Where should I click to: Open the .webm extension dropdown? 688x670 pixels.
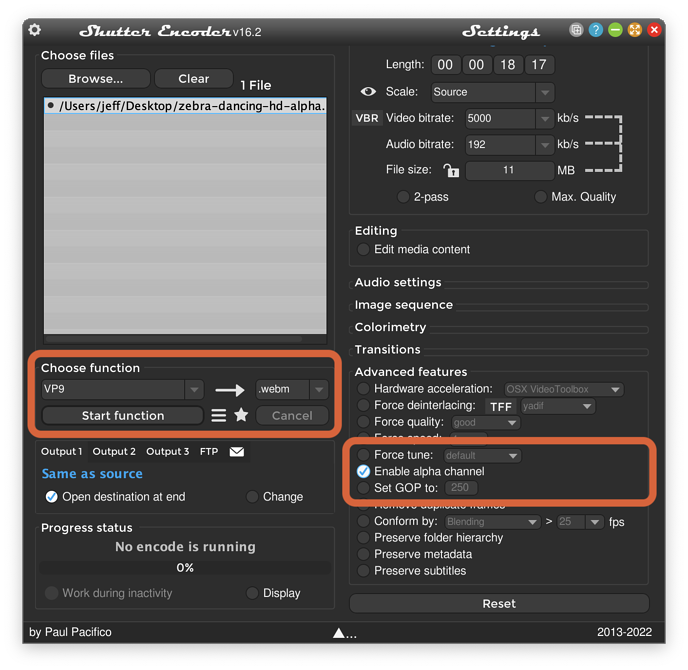[x=292, y=389]
